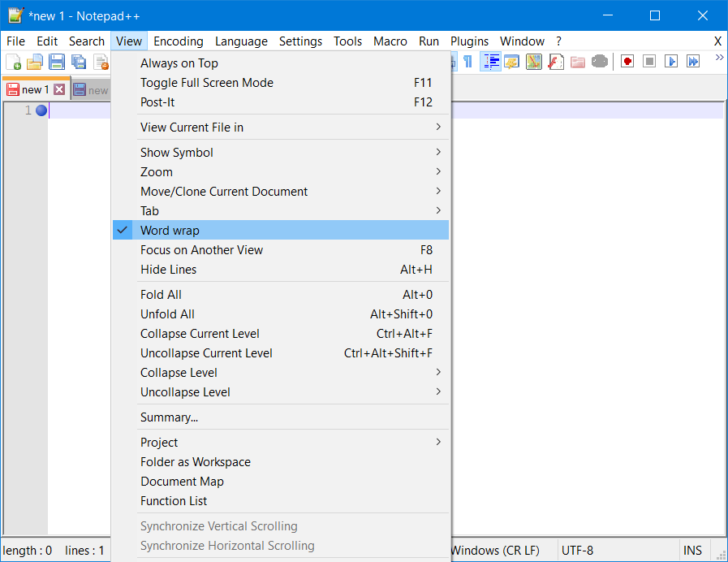Open a file using the folder toolbar icon
The image size is (728, 562).
coord(34,60)
